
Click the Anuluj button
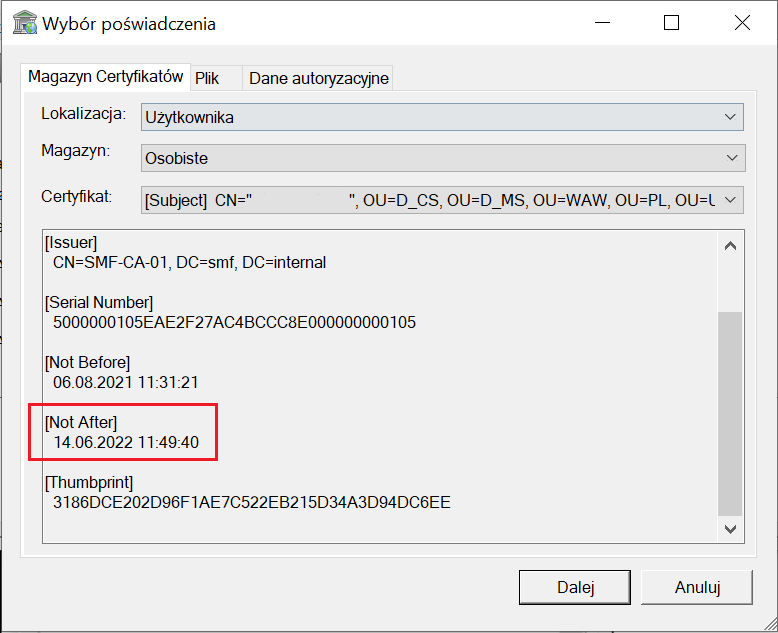tap(697, 587)
